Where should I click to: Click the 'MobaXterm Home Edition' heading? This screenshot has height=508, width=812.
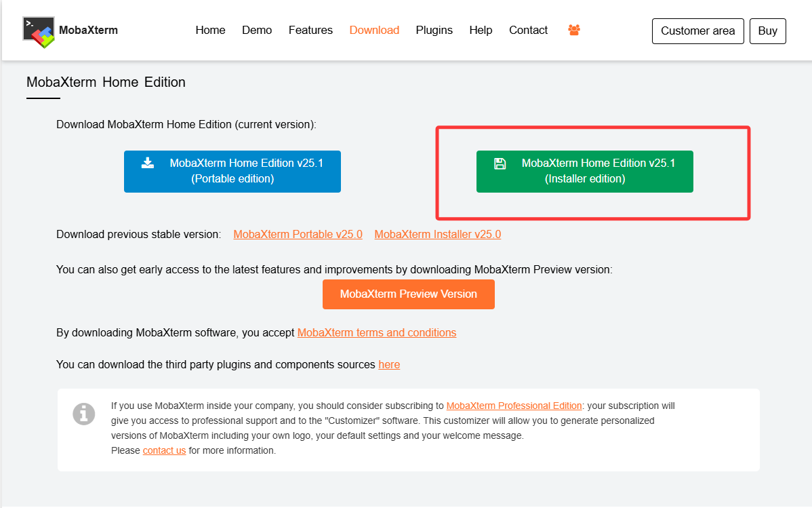[106, 82]
